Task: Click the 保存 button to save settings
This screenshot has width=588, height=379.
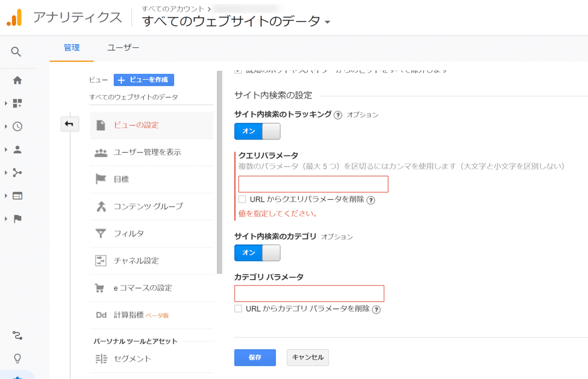Action: pyautogui.click(x=254, y=357)
